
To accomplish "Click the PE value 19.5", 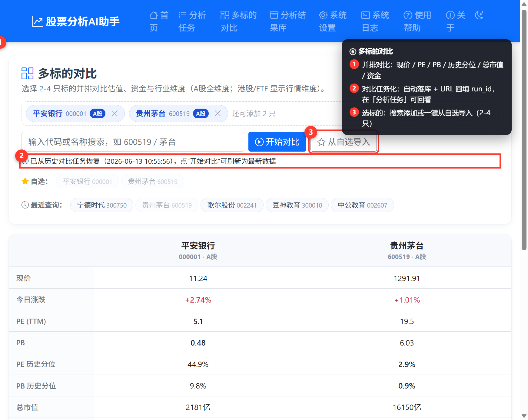I will (x=407, y=321).
